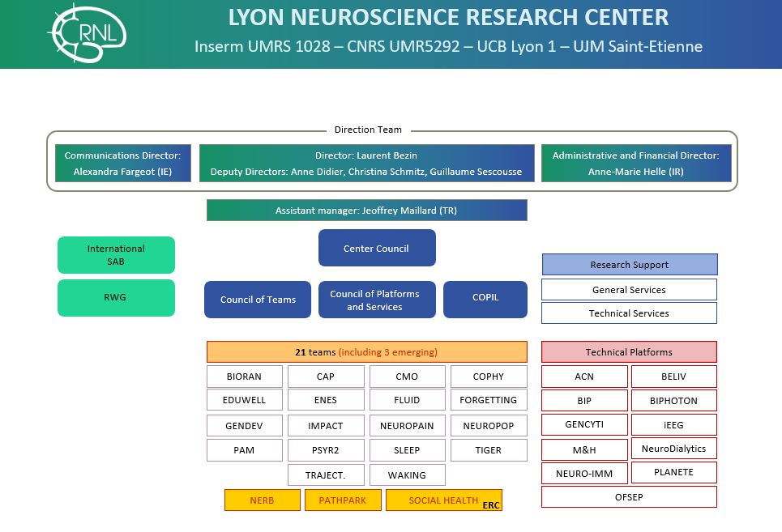Open the M&H platform

[x=584, y=449]
